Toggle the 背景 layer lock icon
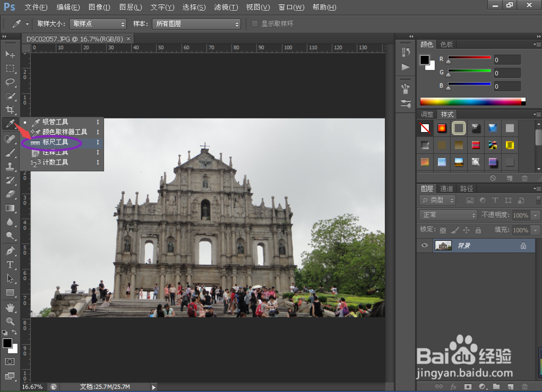Image resolution: width=542 pixels, height=392 pixels. (524, 246)
